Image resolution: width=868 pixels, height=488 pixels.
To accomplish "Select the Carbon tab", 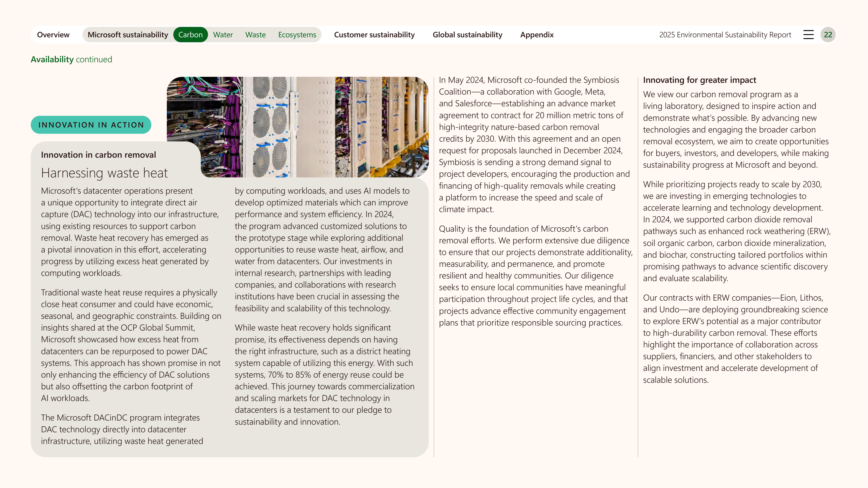I will point(190,35).
